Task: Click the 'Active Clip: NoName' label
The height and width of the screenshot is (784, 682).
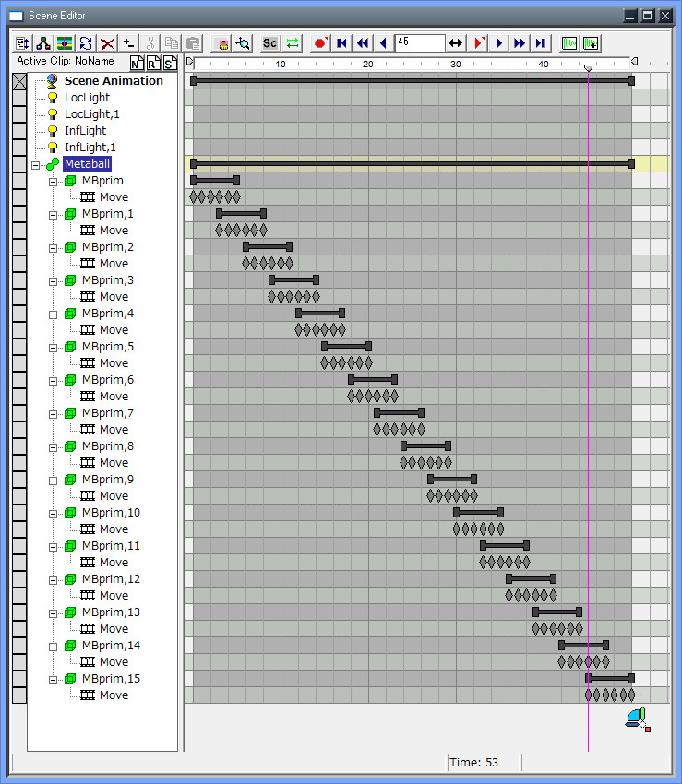Action: pyautogui.click(x=66, y=61)
